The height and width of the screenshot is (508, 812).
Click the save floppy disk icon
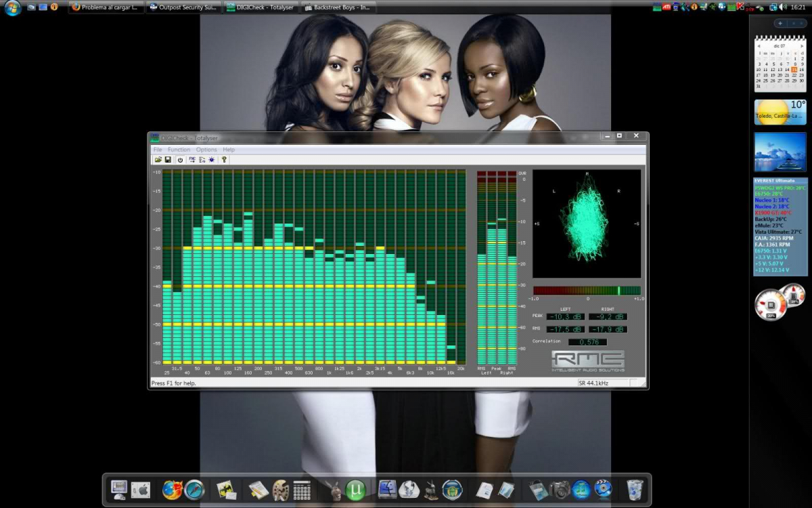(168, 160)
